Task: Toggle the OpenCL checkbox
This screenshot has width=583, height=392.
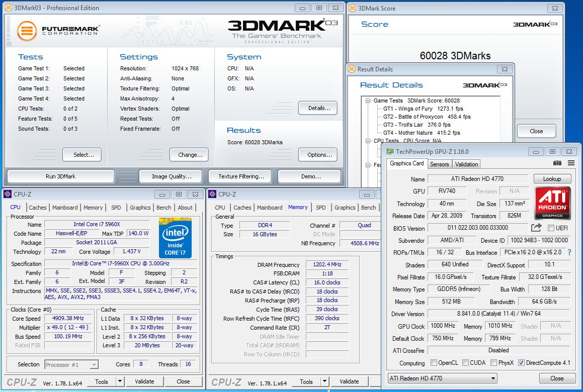Action: (x=434, y=363)
